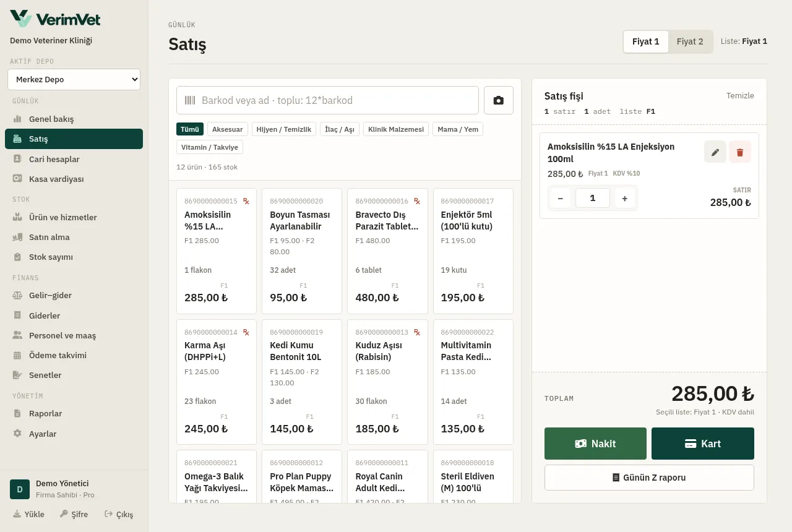
Task: Click Yükle in the user footer
Action: click(x=28, y=514)
